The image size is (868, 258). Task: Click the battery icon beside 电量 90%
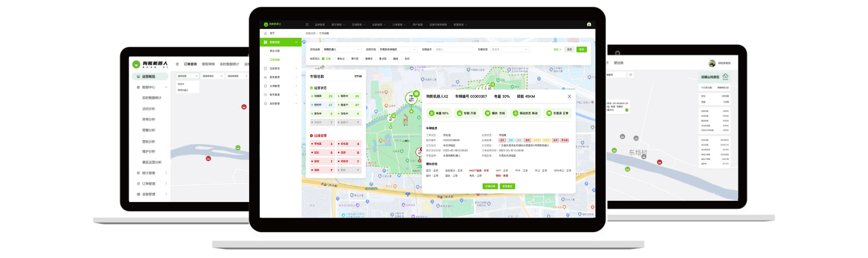pyautogui.click(x=432, y=113)
